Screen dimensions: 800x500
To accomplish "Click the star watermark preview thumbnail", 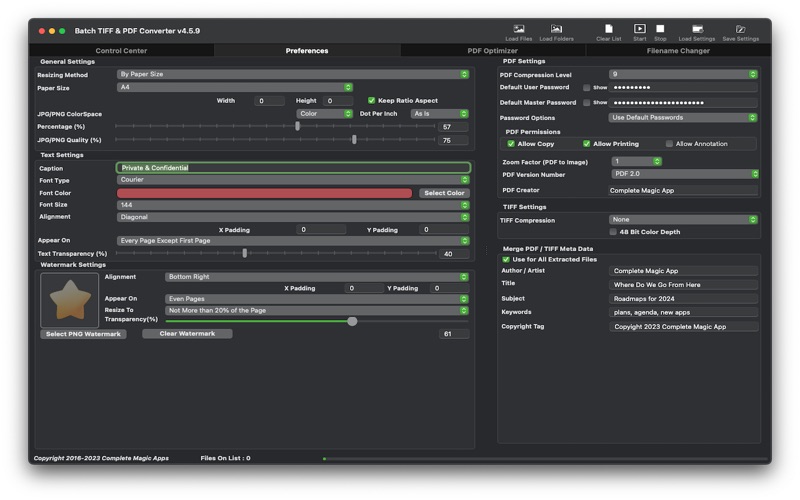I will click(69, 300).
